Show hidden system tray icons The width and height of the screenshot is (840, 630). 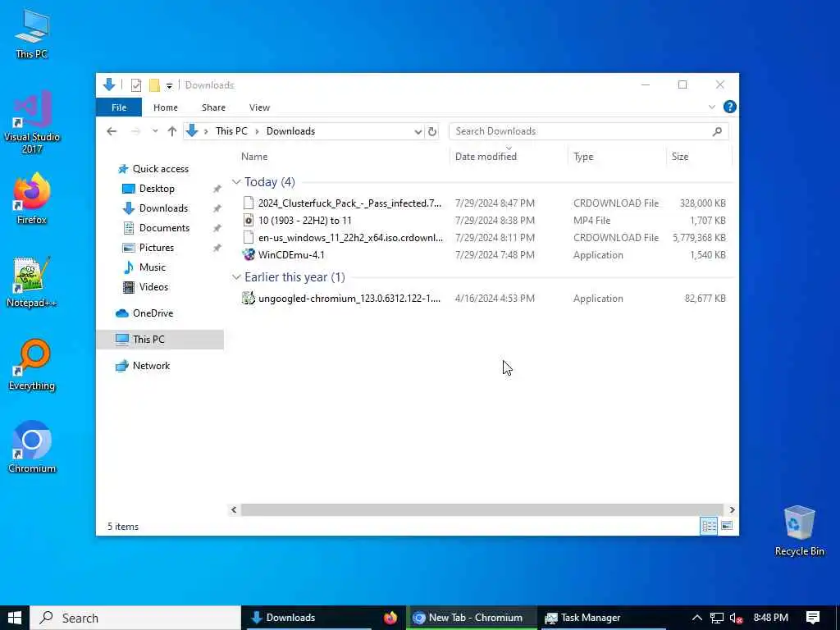(696, 618)
